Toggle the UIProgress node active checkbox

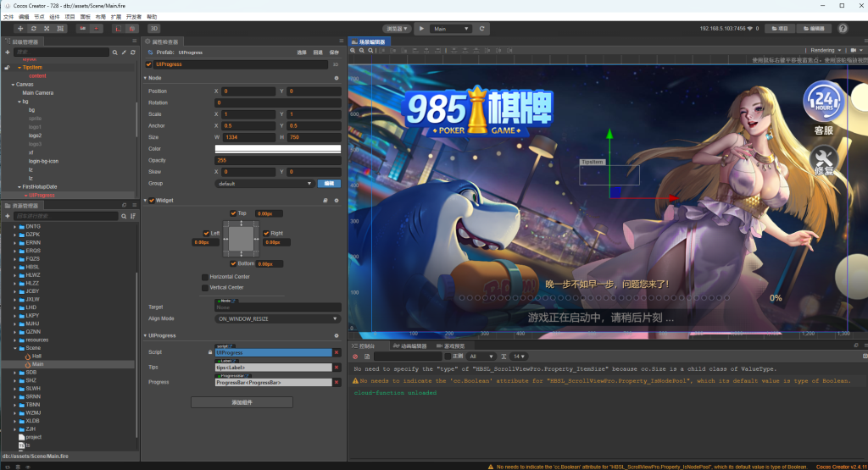(x=149, y=64)
